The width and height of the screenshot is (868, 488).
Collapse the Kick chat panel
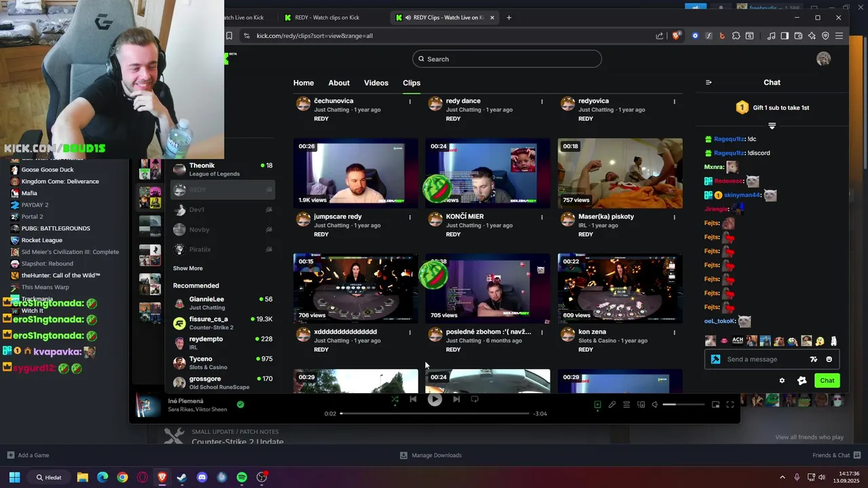[709, 83]
